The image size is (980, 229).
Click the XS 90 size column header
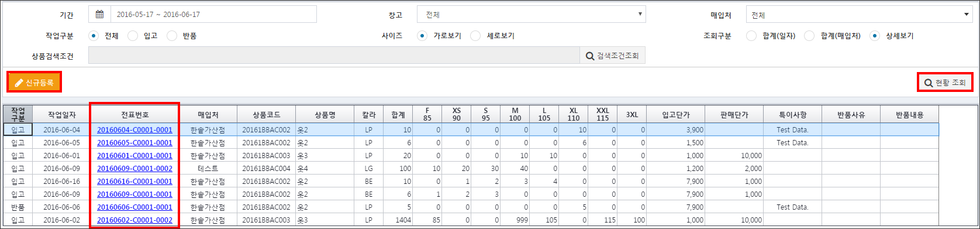pyautogui.click(x=457, y=114)
